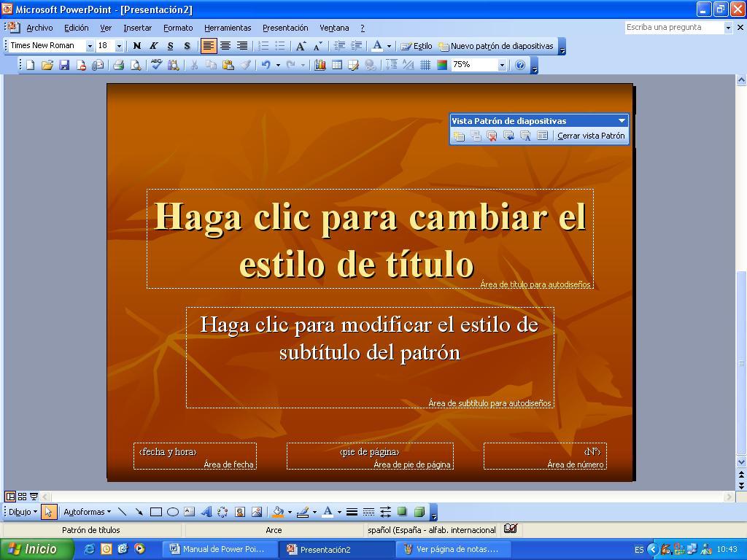Click the color/grayscale icon

pyautogui.click(x=442, y=65)
